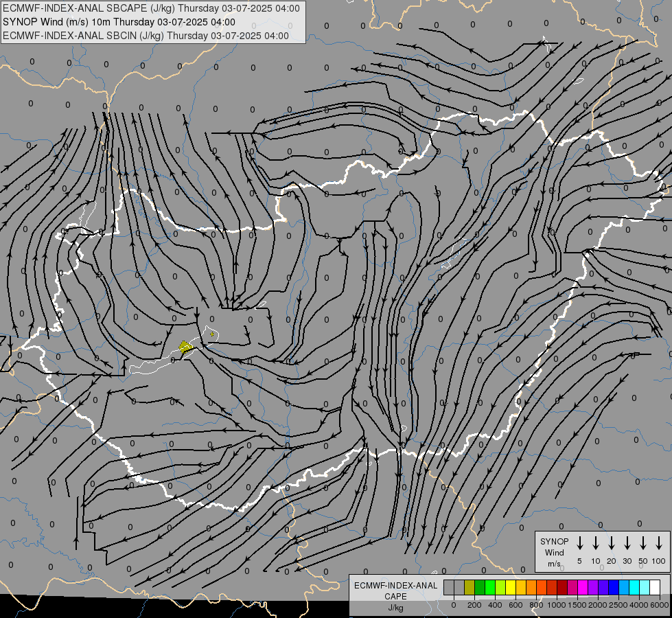The height and width of the screenshot is (618, 672).
Task: Select the bright green CAPE legend swatch
Action: point(490,587)
